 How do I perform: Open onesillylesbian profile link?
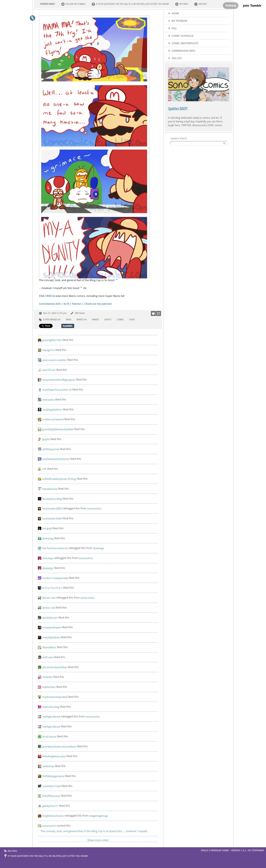51,637
